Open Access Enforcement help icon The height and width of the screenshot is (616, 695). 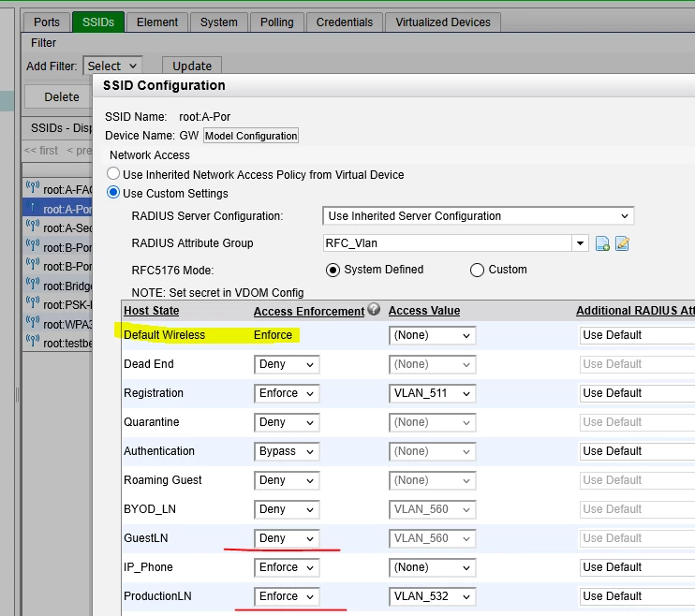point(374,309)
